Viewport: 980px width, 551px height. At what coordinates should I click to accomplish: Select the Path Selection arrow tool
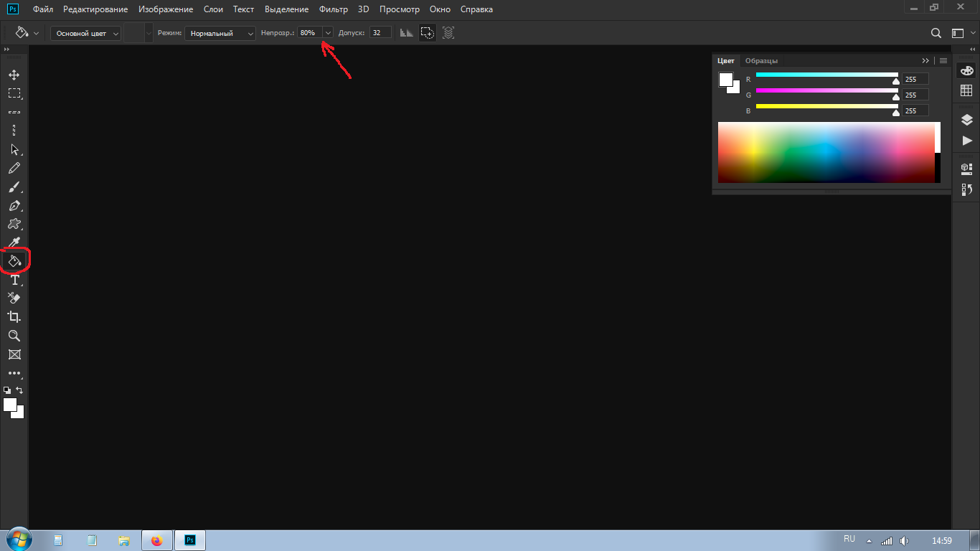tap(14, 149)
